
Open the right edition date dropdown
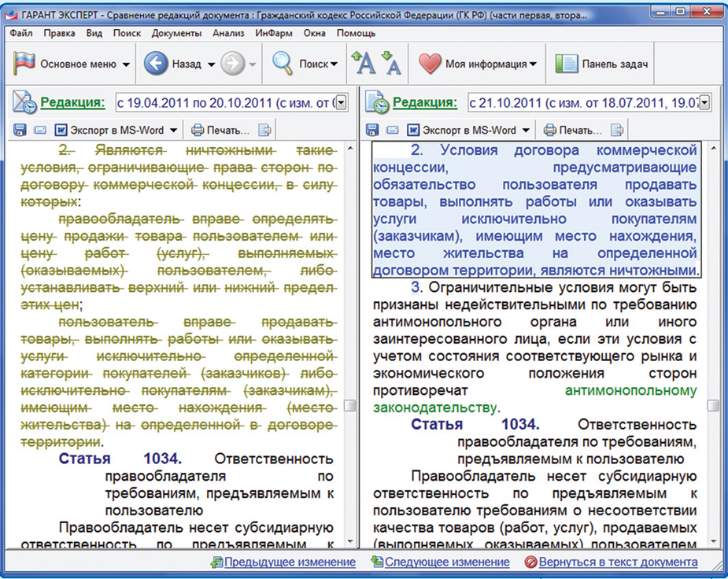click(704, 102)
